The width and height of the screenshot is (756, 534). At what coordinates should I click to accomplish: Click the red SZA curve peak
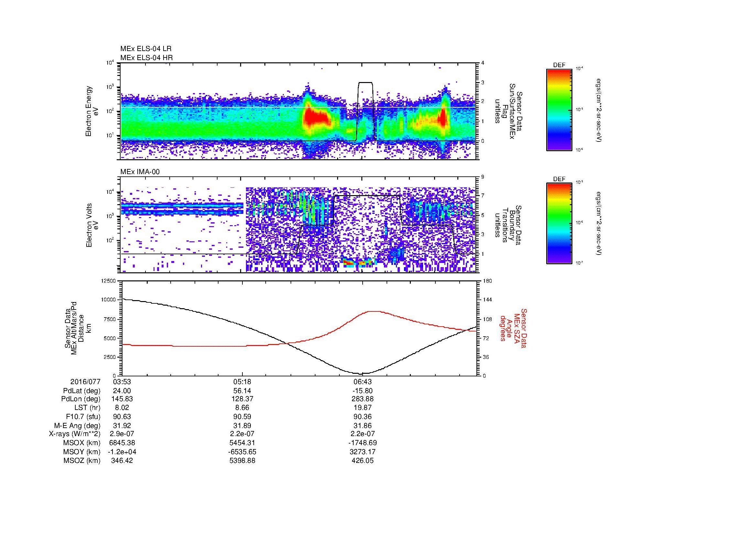pyautogui.click(x=374, y=311)
